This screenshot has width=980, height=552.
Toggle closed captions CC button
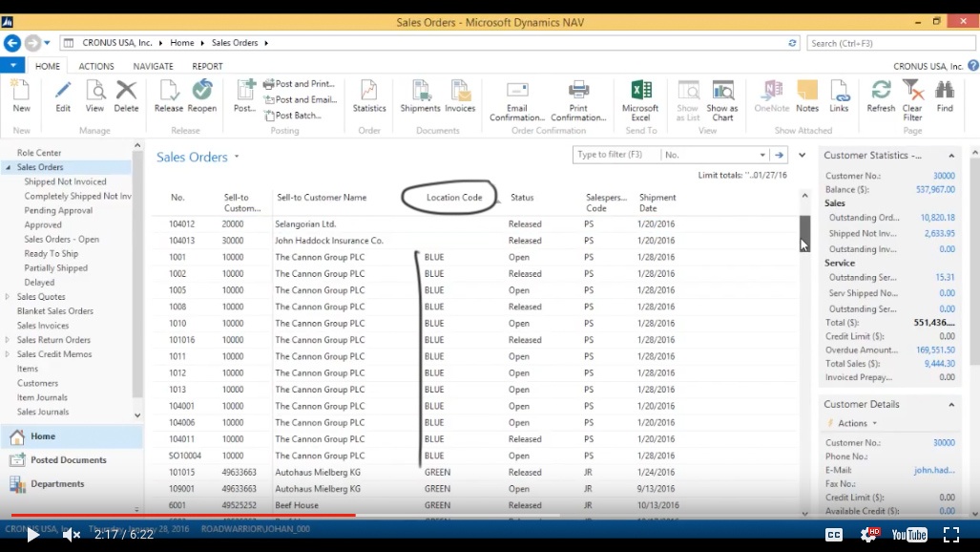coord(834,535)
